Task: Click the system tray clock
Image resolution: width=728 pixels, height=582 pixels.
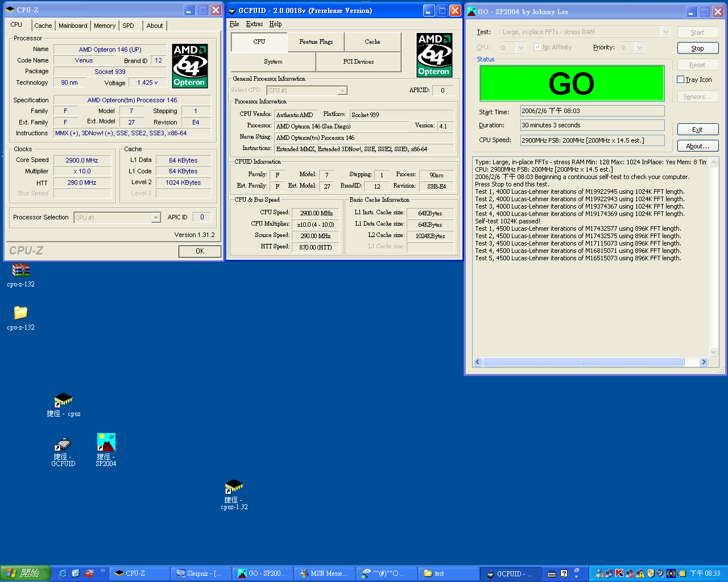Action: [x=705, y=573]
